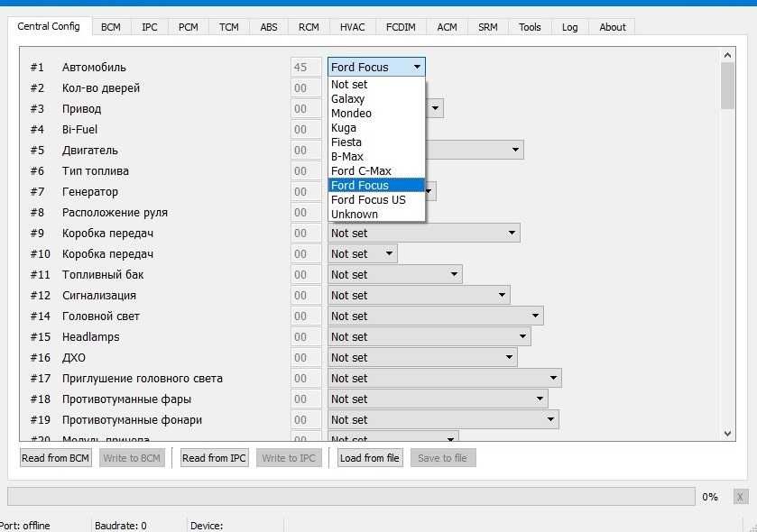757x532 pixels.
Task: Expand the Headlamps dropdown
Action: click(x=429, y=336)
